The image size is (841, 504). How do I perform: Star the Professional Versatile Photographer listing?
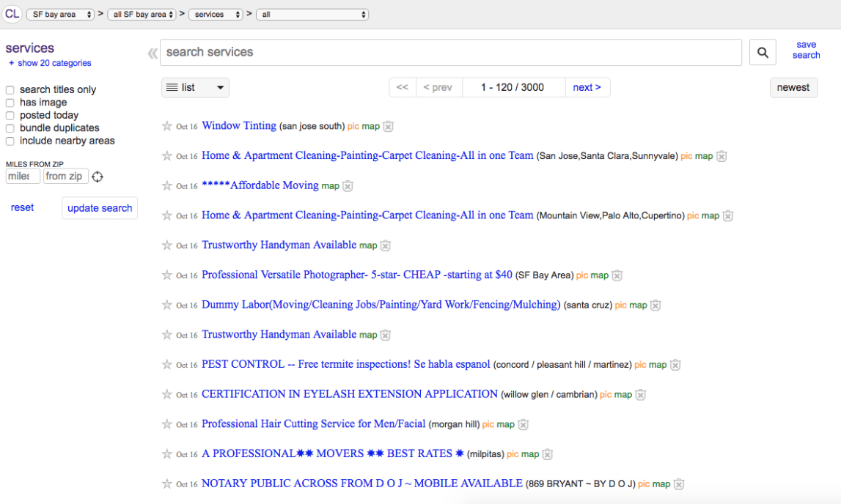click(166, 275)
